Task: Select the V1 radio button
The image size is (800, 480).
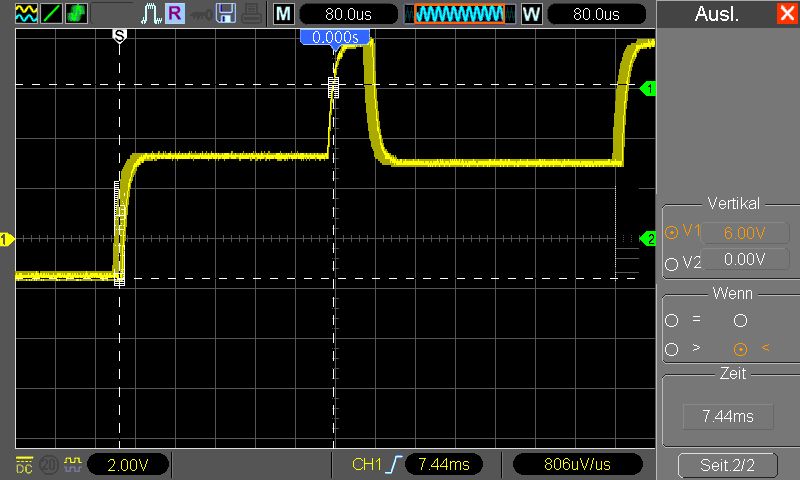Action: (671, 233)
